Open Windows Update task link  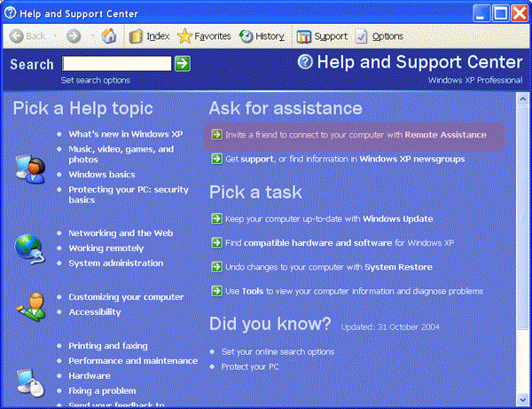tap(329, 219)
